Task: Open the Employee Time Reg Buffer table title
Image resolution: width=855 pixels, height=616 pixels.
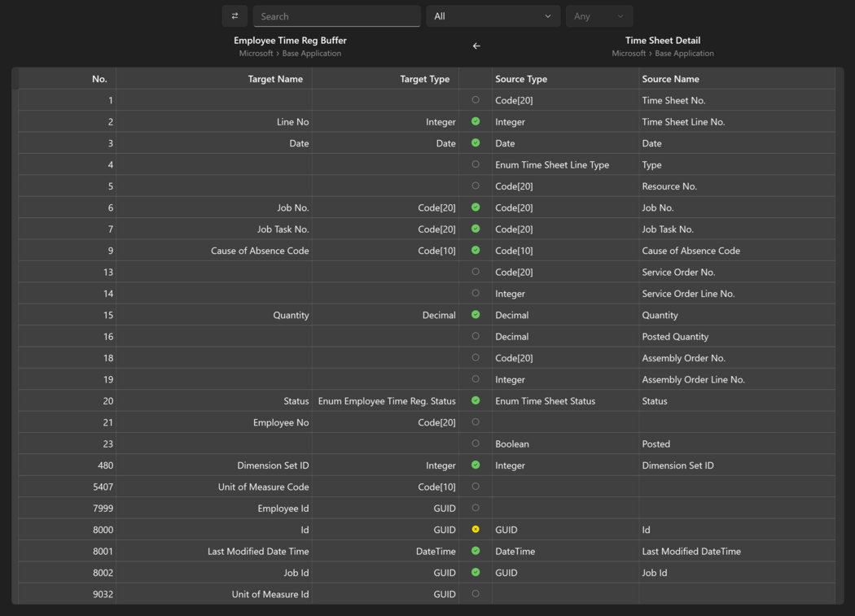Action: click(290, 41)
